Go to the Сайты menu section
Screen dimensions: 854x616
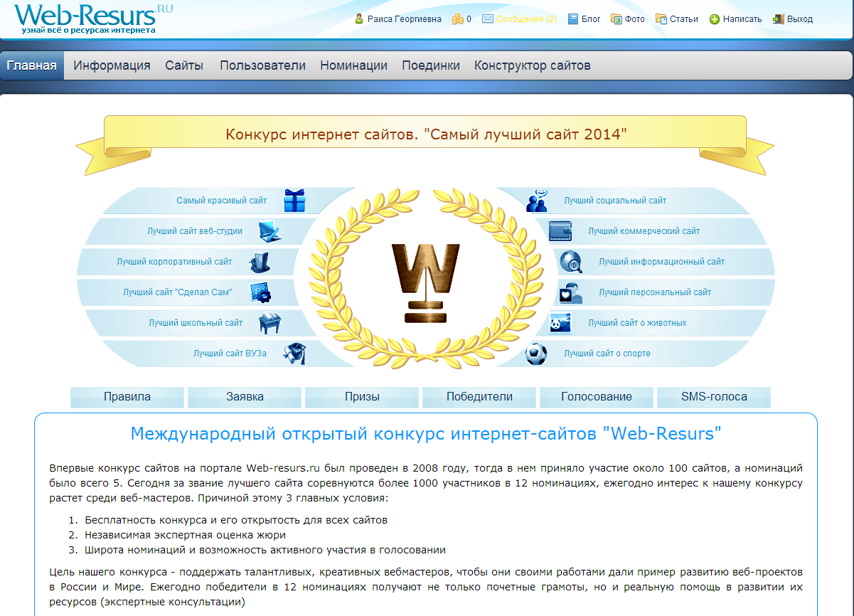pyautogui.click(x=184, y=65)
